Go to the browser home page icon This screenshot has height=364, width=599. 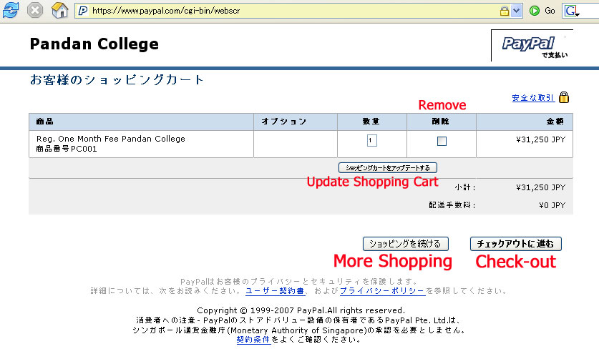pos(59,10)
